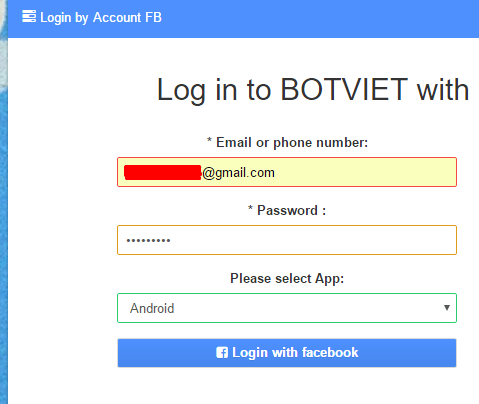Click the masked password dots
479x404 pixels.
[148, 240]
